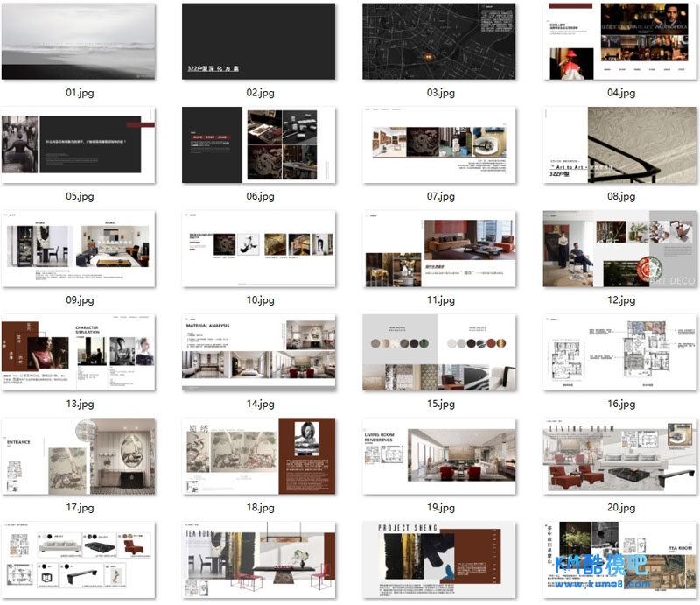Select the 06.jpg thumbnail
The image size is (700, 605).
(x=258, y=145)
